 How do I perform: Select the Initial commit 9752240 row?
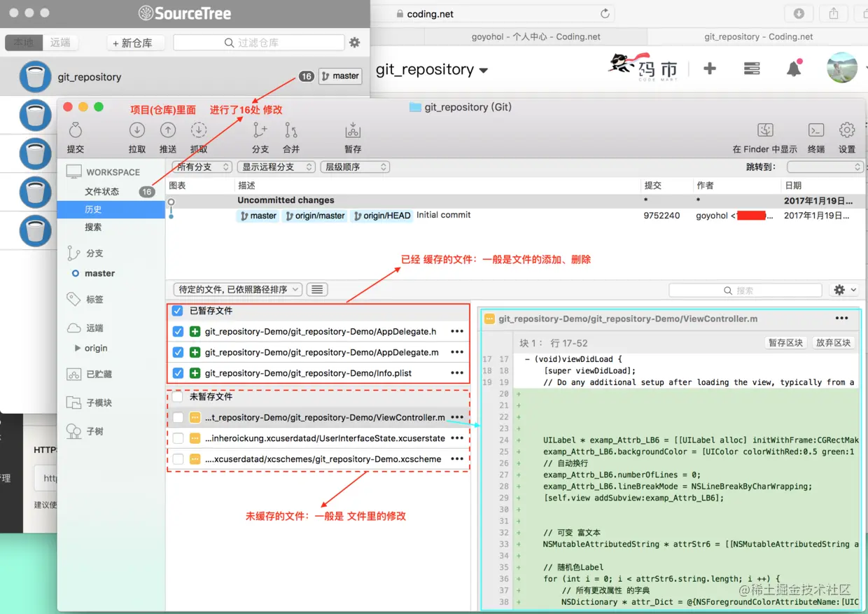click(x=514, y=216)
